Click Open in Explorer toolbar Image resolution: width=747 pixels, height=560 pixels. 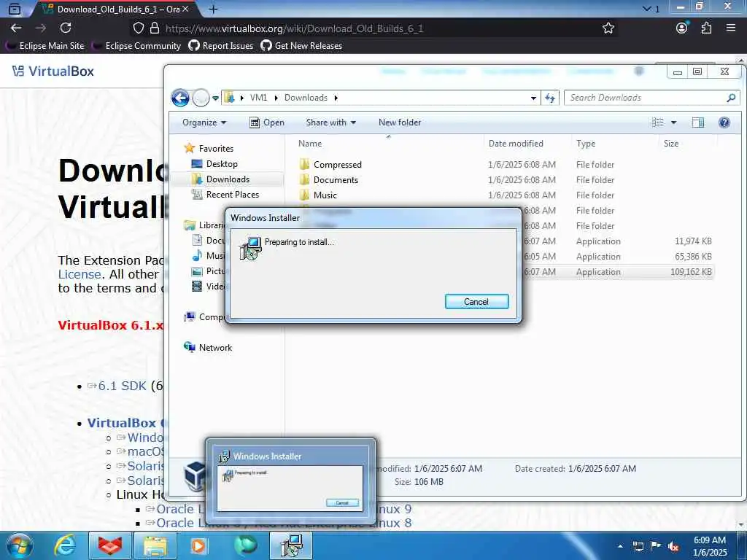pos(267,122)
